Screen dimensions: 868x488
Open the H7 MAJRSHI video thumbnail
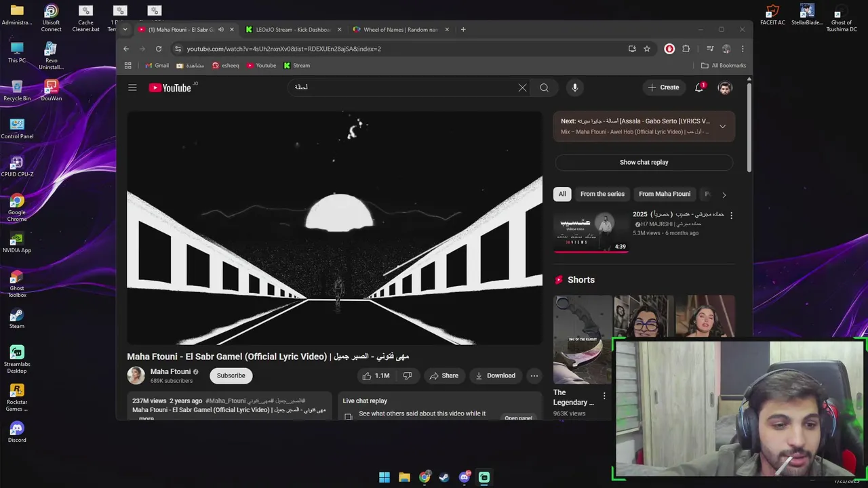[591, 231]
